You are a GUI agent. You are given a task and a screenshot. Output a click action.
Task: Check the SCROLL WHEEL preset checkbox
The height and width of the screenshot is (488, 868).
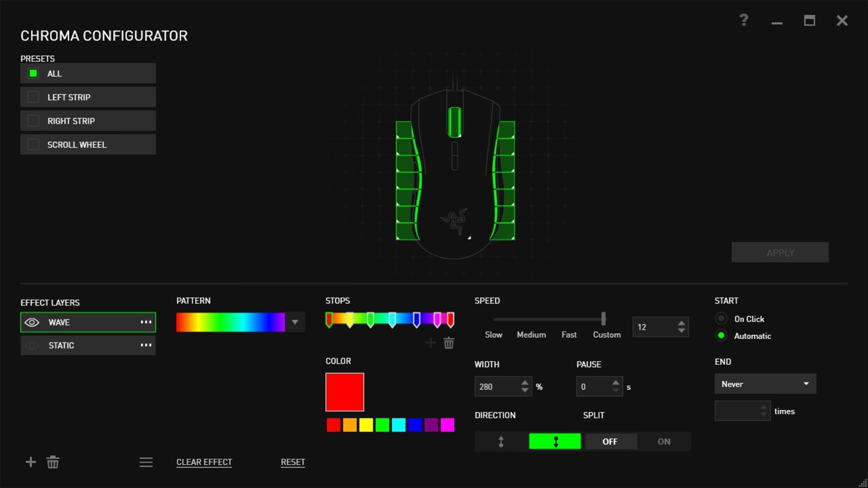[33, 144]
